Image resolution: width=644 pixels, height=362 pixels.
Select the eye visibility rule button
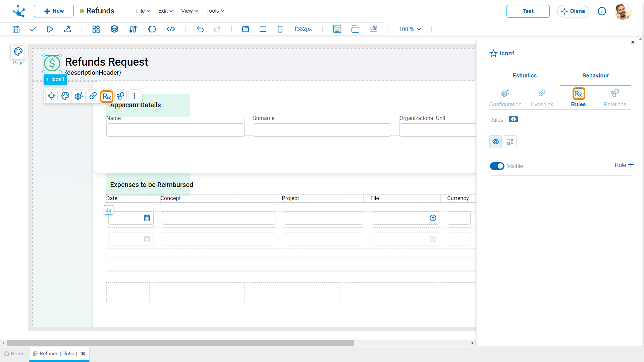(x=496, y=142)
